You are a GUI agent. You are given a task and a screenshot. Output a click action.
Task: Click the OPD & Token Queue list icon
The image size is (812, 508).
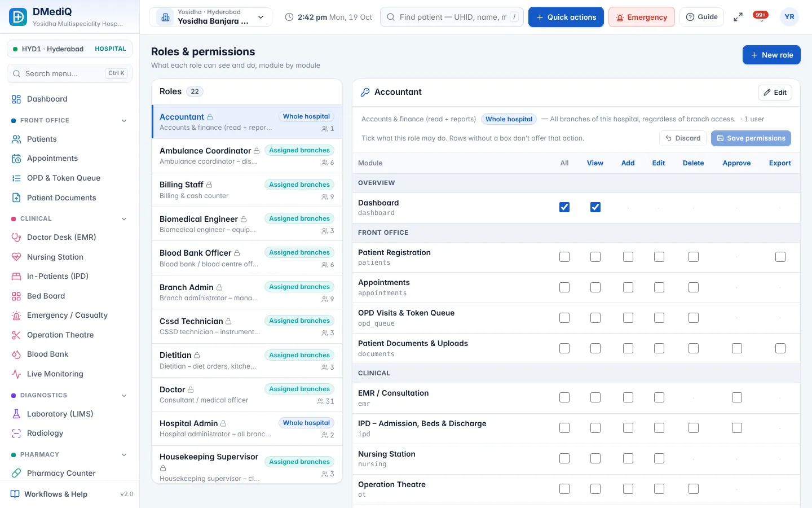[x=16, y=178]
